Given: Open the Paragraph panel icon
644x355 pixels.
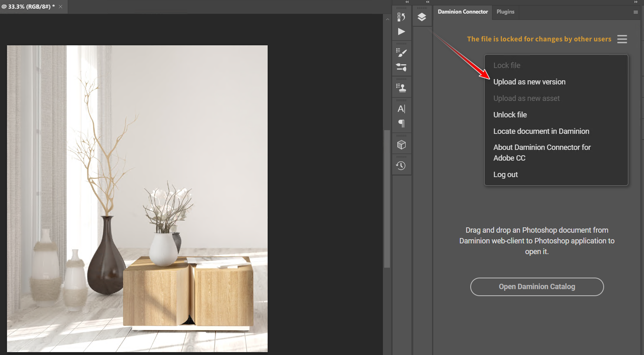Looking at the screenshot, I should pos(401,124).
